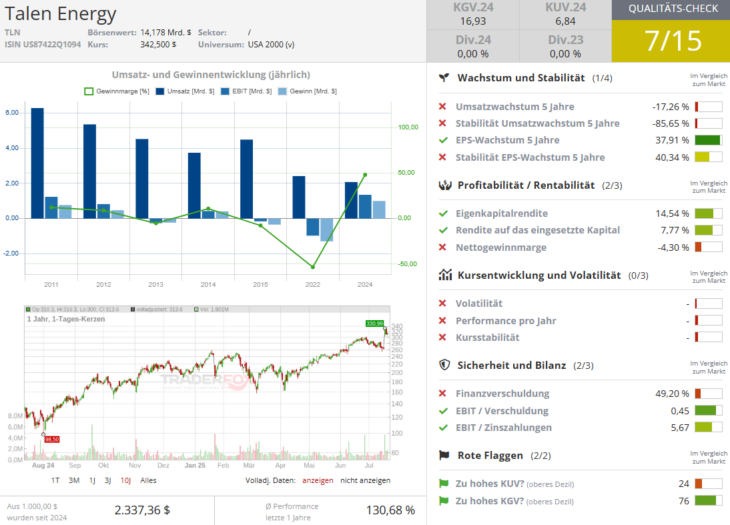Click the 2.337,36 $ investment result
The height and width of the screenshot is (525, 730).
tap(142, 511)
